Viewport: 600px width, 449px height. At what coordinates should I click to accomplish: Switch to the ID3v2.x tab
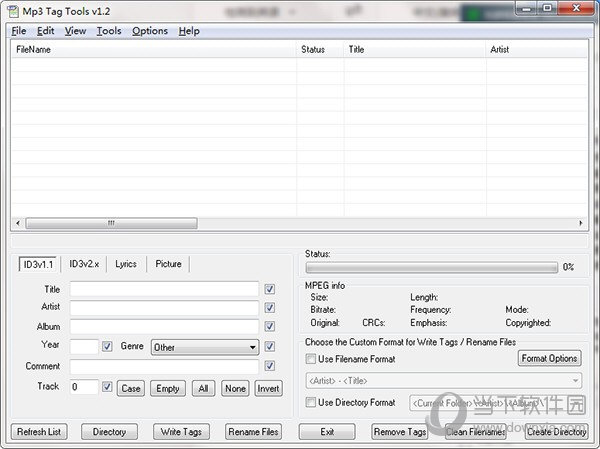point(84,264)
